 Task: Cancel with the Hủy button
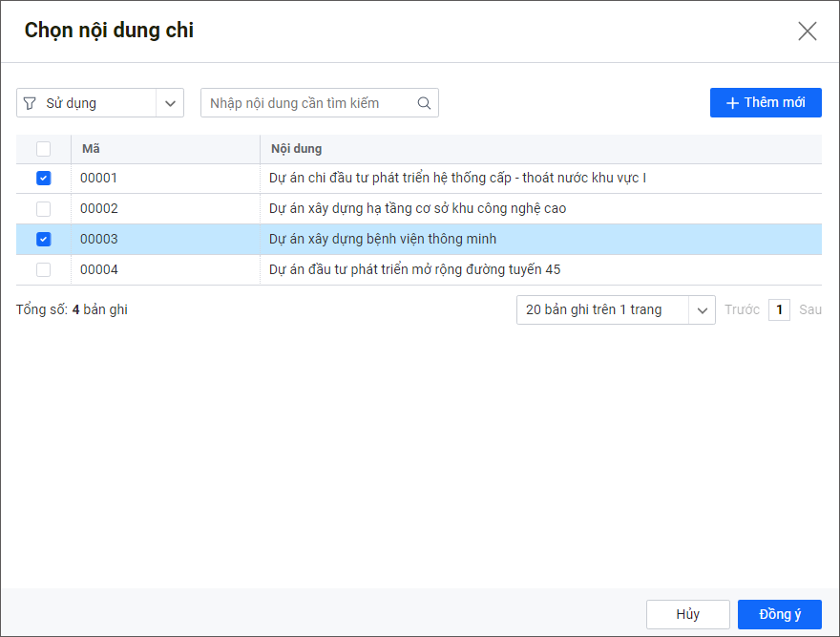pos(687,614)
